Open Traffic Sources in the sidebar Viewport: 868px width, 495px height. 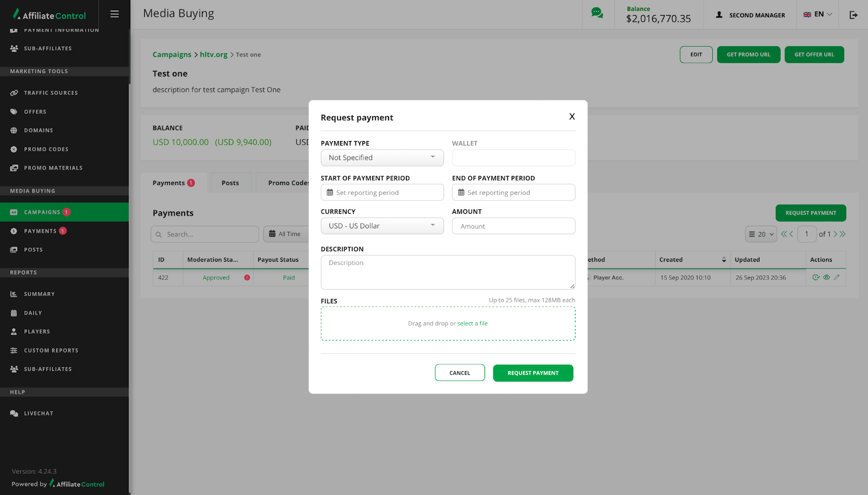(x=51, y=93)
